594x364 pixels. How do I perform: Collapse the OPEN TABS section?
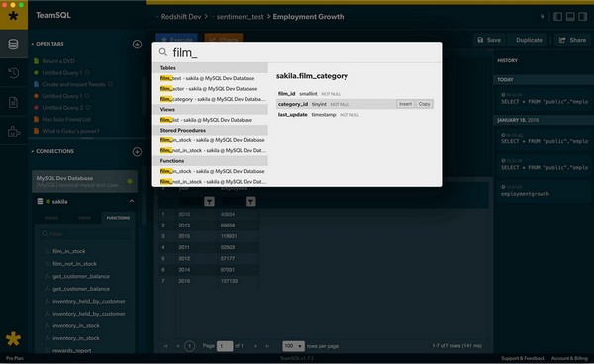[33, 44]
